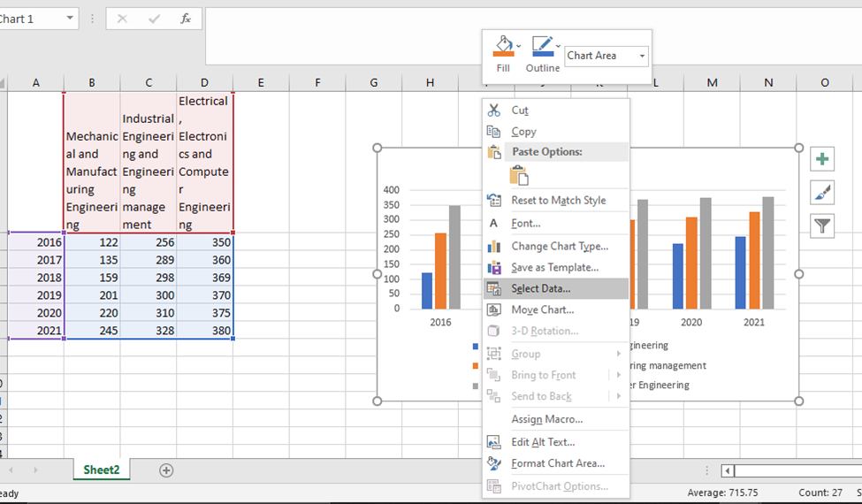Click the Chart Styles paintbrush button
Viewport: 862px width, 504px height.
click(822, 193)
